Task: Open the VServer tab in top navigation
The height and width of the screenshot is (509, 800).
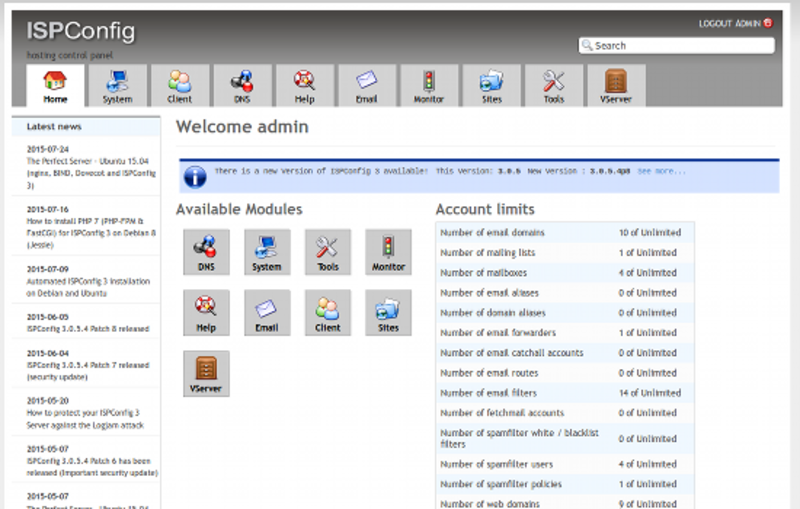Action: pos(616,86)
